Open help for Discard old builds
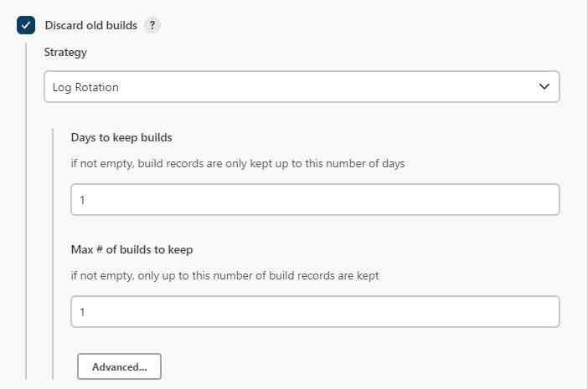This screenshot has height=389, width=588. coord(152,25)
